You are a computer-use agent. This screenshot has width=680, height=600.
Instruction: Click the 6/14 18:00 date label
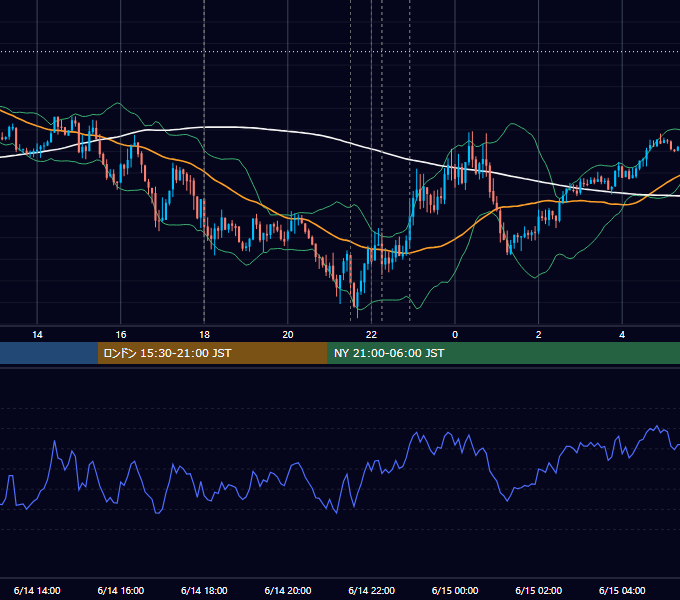coord(204,590)
